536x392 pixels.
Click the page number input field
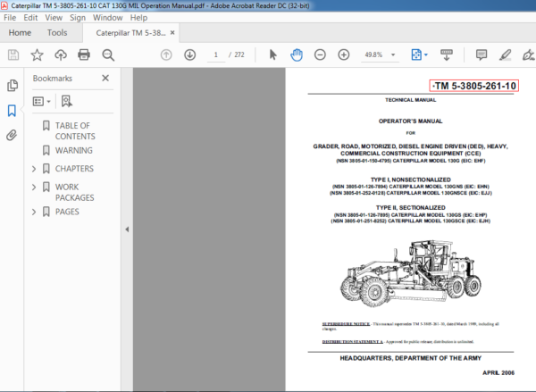click(x=216, y=54)
